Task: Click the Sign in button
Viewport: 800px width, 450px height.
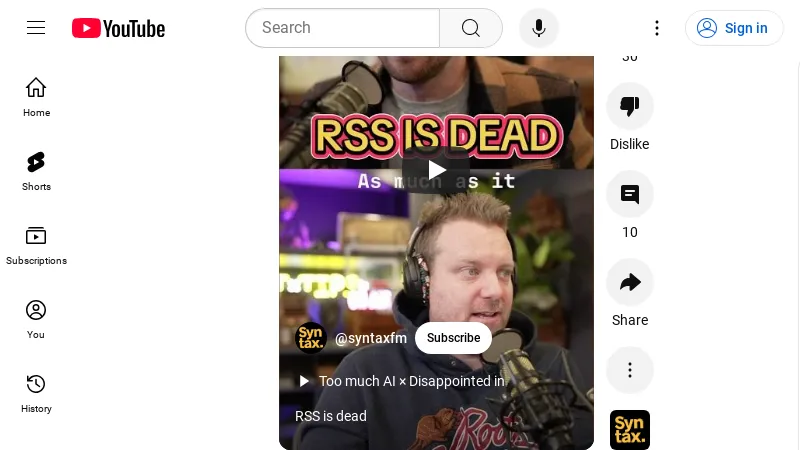Action: [x=734, y=28]
